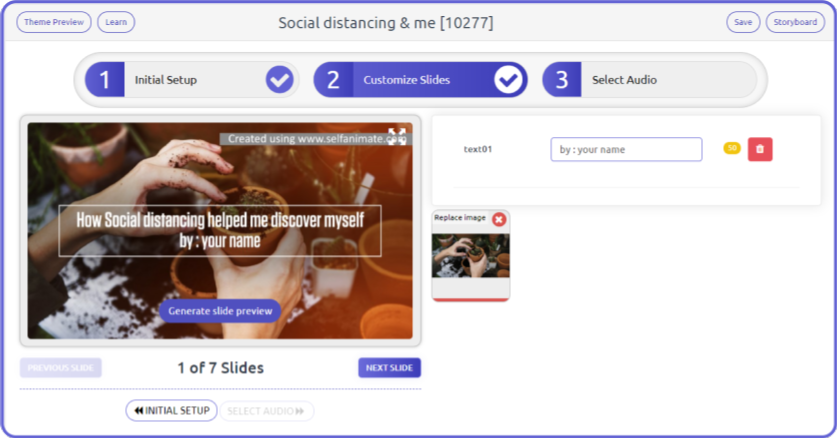The height and width of the screenshot is (438, 837).
Task: Go to the next slide
Action: [x=389, y=368]
